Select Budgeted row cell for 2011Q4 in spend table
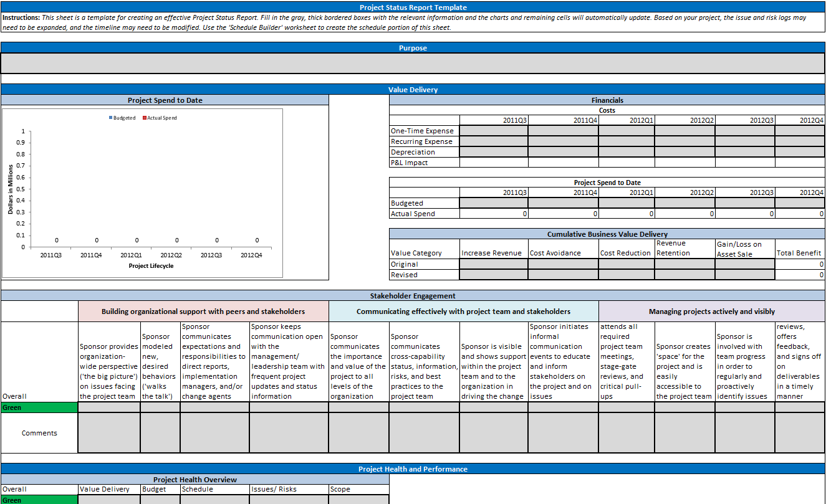 coord(563,203)
